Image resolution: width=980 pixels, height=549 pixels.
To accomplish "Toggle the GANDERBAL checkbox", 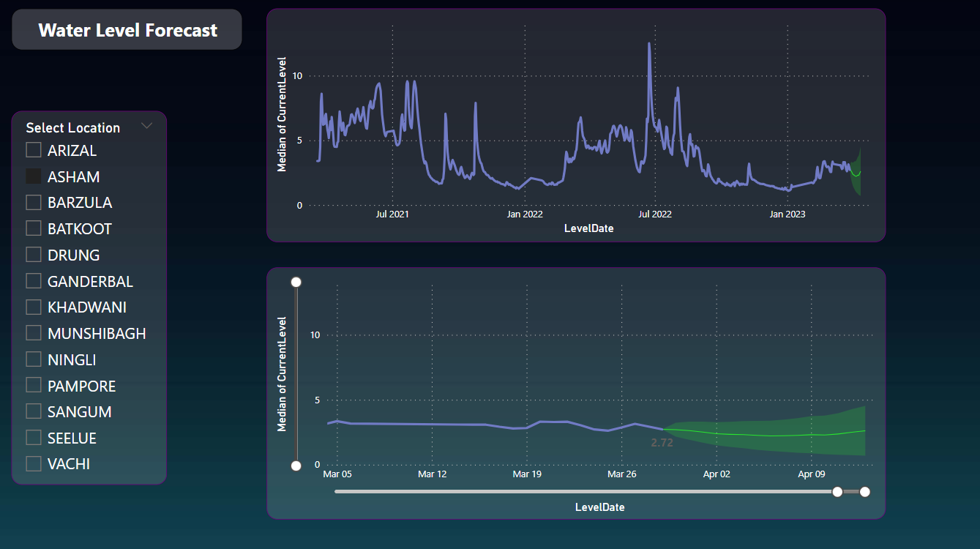I will point(34,281).
